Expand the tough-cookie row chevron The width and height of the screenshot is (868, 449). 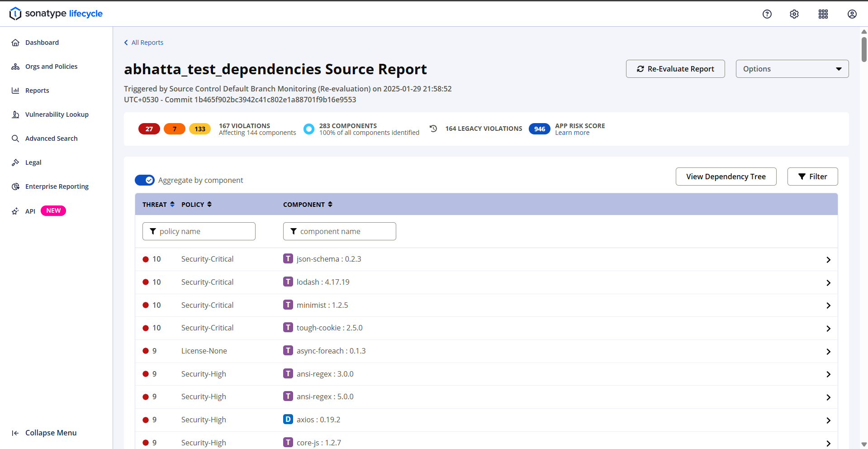tap(828, 329)
